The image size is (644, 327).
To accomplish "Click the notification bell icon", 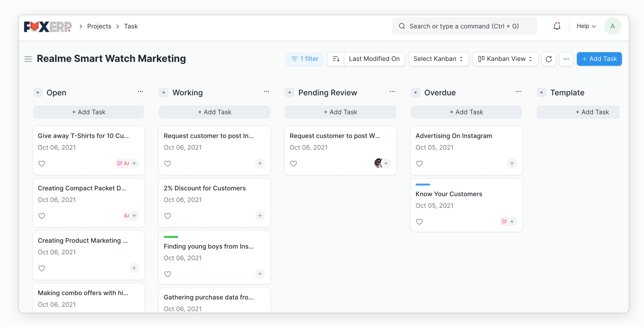I will pos(557,26).
